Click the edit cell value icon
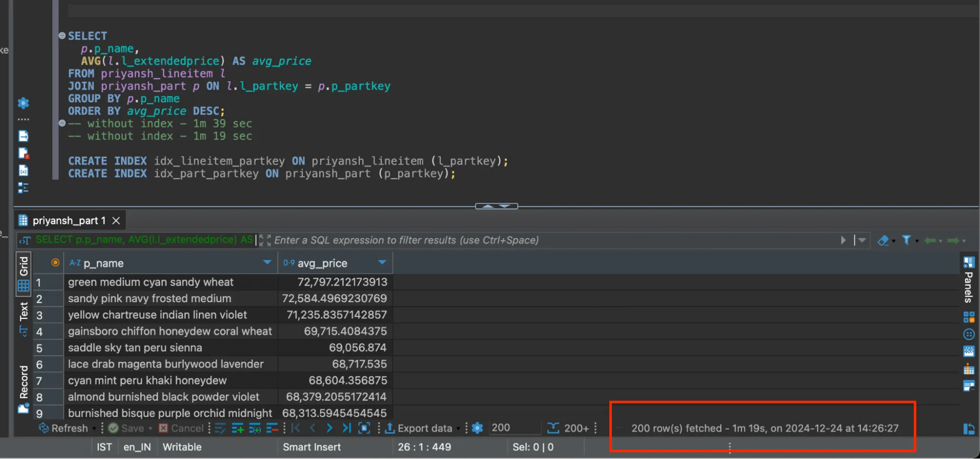Viewport: 980px width, 459px height. (x=221, y=428)
